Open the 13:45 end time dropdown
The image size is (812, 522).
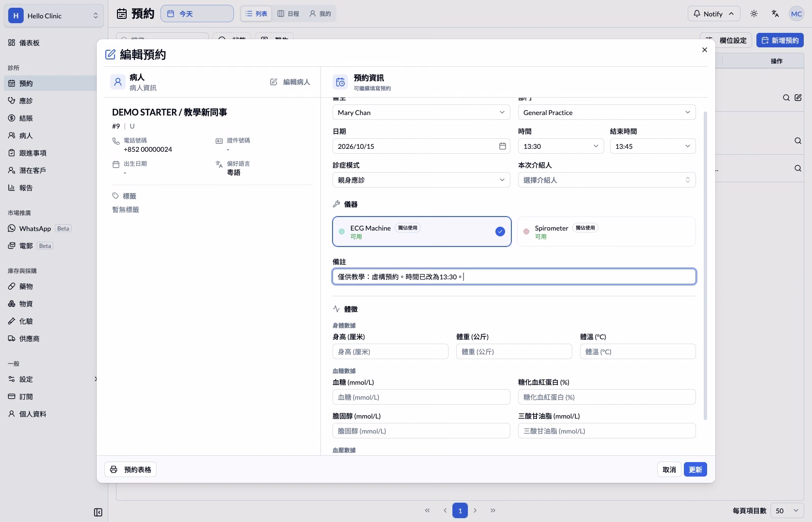coord(652,146)
